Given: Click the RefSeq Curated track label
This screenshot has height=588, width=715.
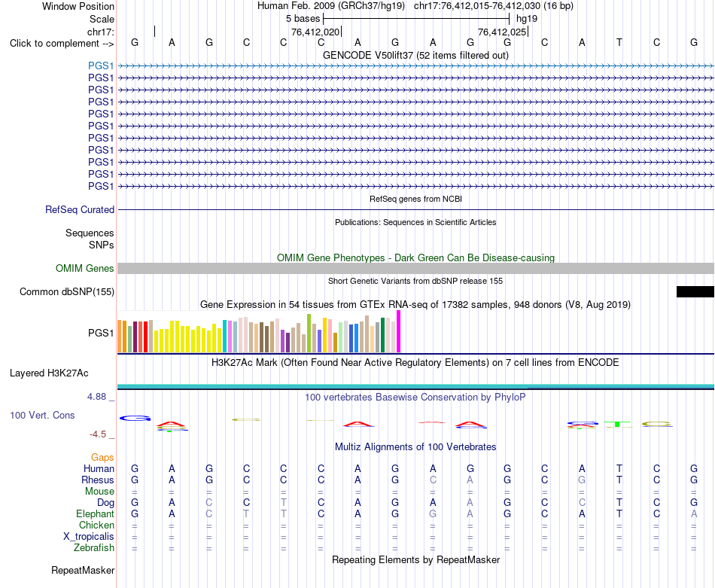Looking at the screenshot, I should coord(79,209).
